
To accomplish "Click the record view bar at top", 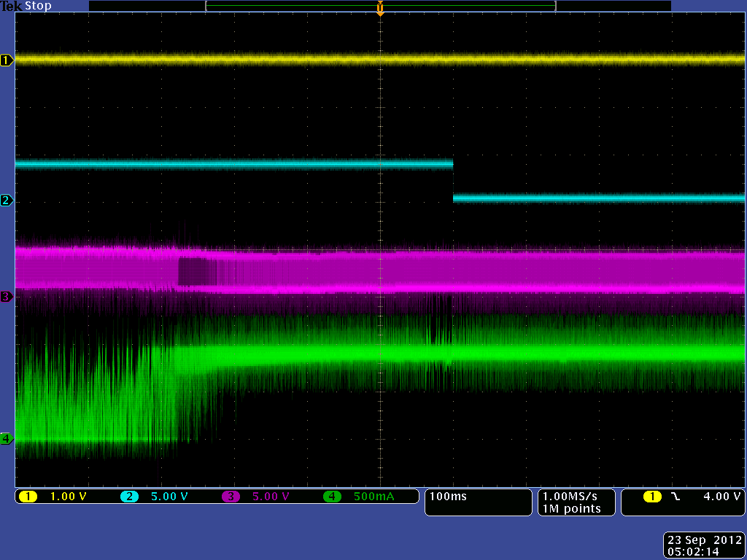I will click(380, 6).
